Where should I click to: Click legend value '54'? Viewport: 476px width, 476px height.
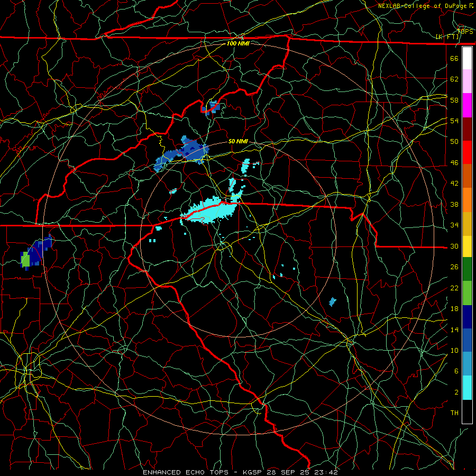(454, 121)
